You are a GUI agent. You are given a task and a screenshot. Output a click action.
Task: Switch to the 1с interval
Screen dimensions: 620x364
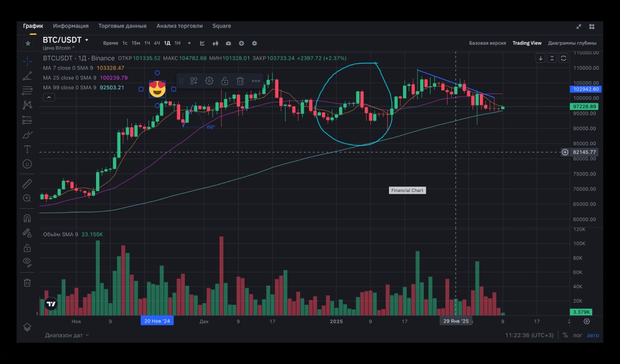point(125,43)
